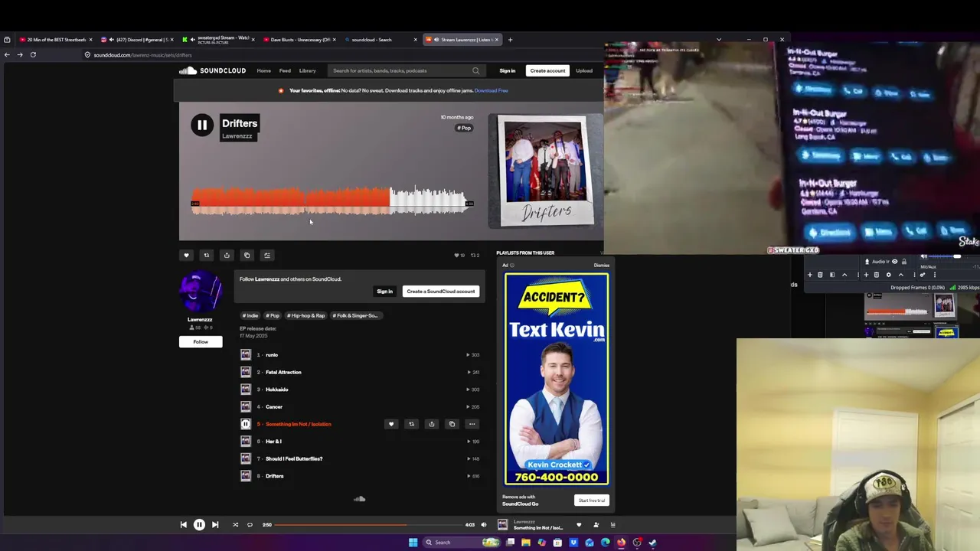Add the playlist to Next up
The width and height of the screenshot is (980, 551).
[267, 256]
